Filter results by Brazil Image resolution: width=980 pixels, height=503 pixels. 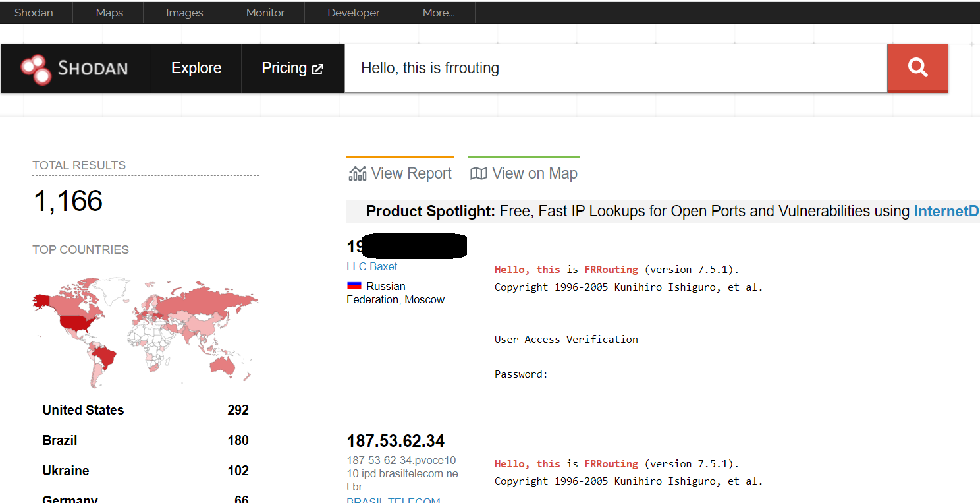tap(60, 440)
